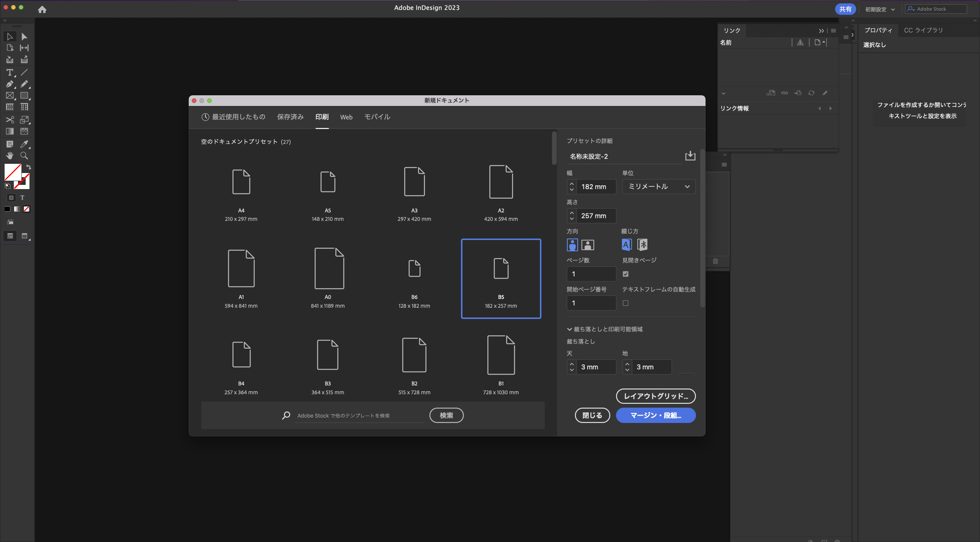
Task: Switch to Normal view mode
Action: coord(10,236)
